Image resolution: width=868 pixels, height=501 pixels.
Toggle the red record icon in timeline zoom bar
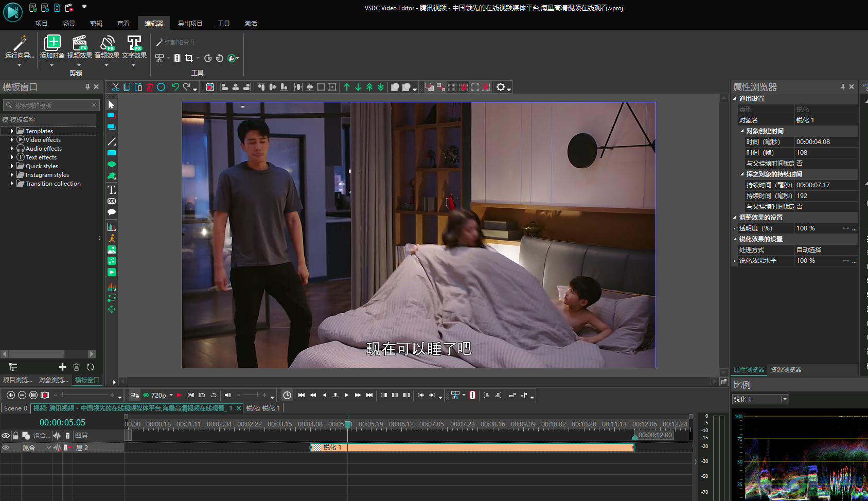pyautogui.click(x=45, y=395)
